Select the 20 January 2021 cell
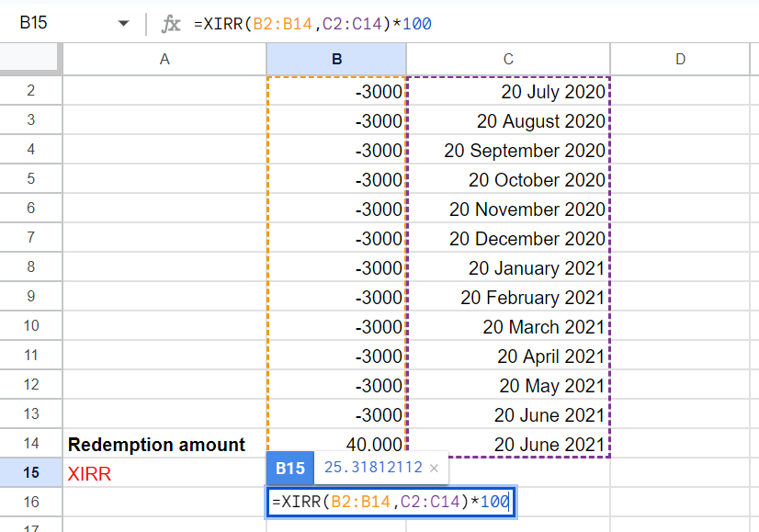 click(x=508, y=268)
